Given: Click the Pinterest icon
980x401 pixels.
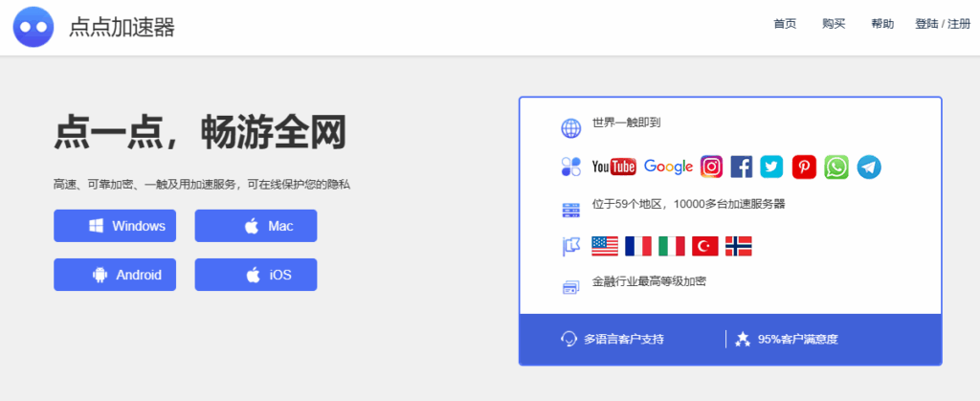Looking at the screenshot, I should coord(803,167).
